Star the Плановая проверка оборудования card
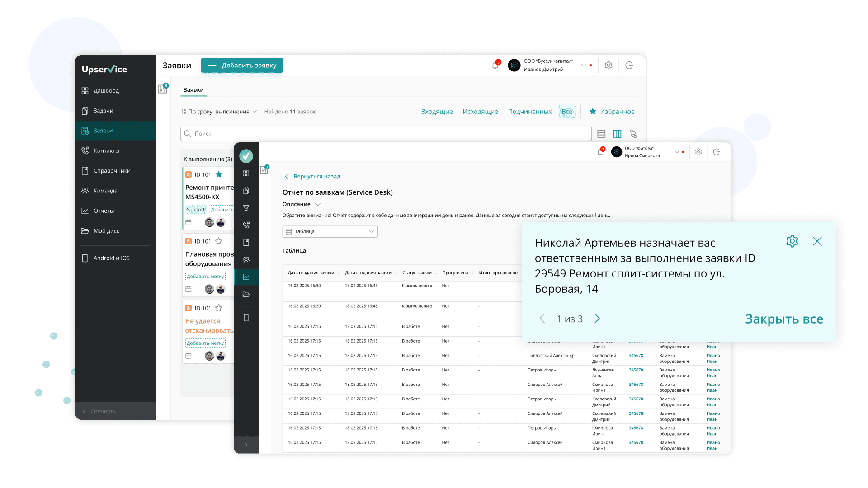 219,241
